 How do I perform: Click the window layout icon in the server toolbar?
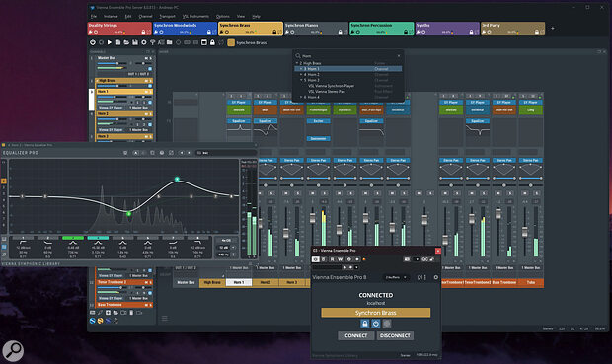(203, 42)
